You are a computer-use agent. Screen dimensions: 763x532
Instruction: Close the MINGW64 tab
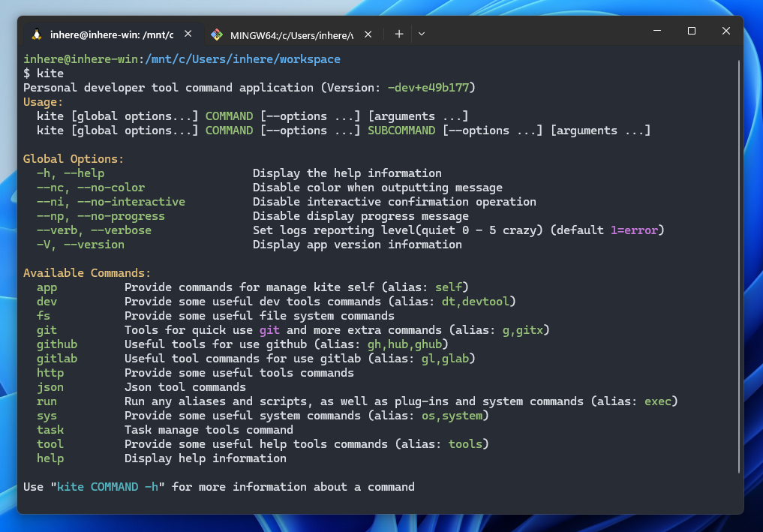368,34
